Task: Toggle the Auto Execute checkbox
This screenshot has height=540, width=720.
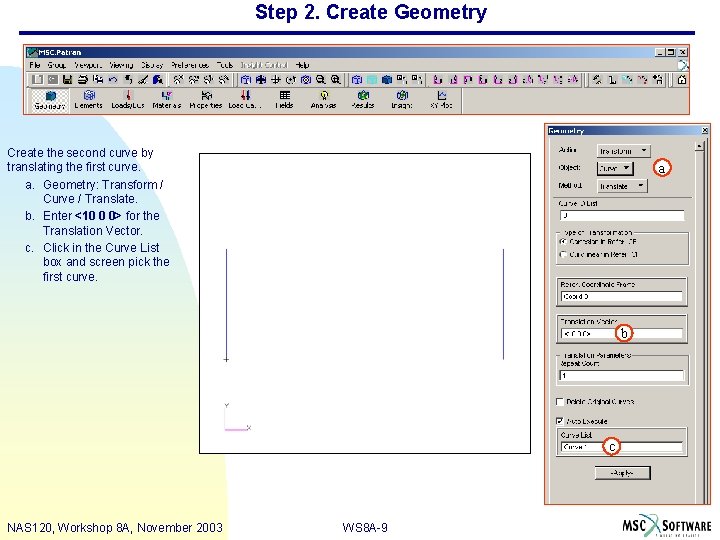Action: pyautogui.click(x=560, y=421)
